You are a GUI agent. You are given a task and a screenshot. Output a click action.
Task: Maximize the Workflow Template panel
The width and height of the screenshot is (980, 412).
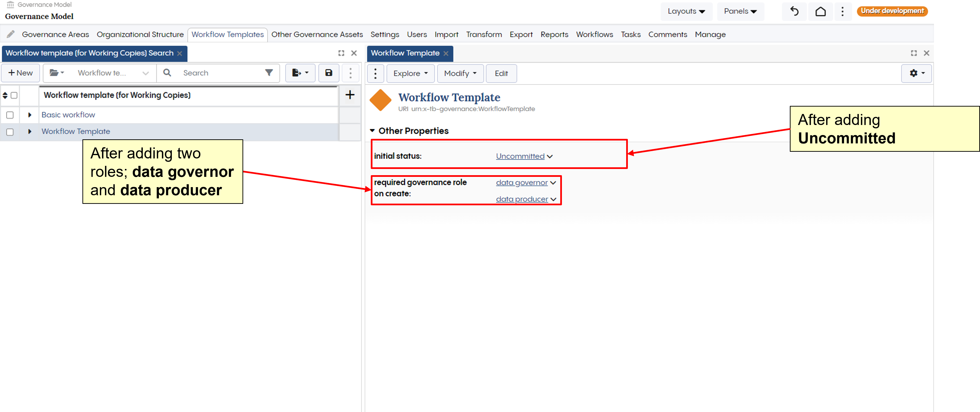(x=914, y=53)
